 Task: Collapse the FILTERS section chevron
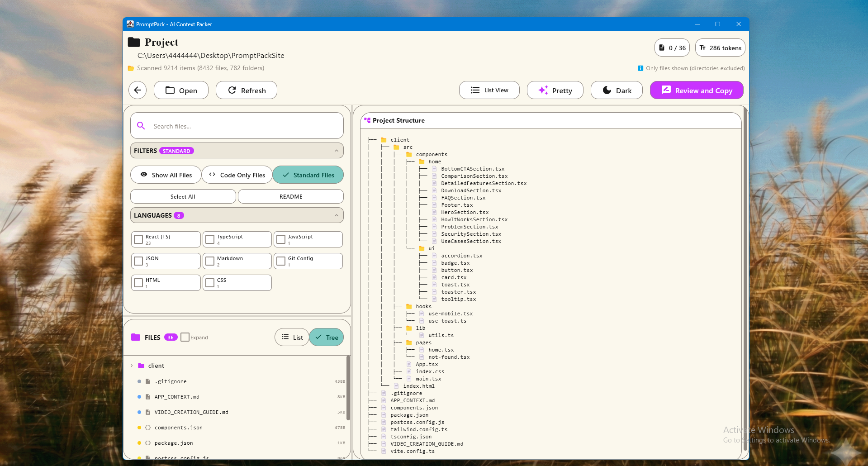336,150
